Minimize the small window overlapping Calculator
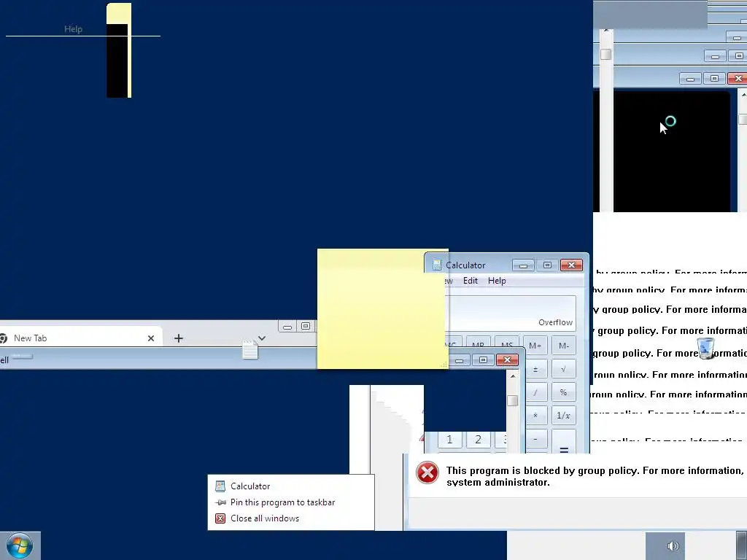This screenshot has height=560, width=747. pyautogui.click(x=460, y=360)
